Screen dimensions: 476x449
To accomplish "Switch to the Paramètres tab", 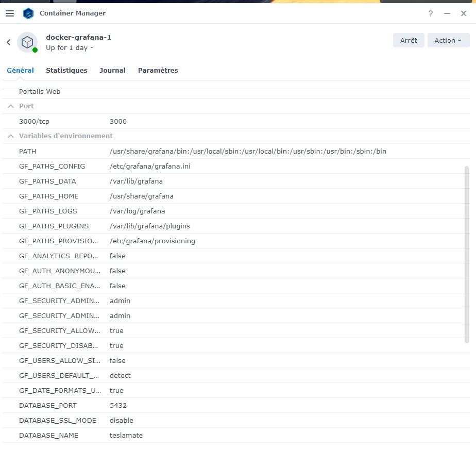I will pyautogui.click(x=158, y=71).
